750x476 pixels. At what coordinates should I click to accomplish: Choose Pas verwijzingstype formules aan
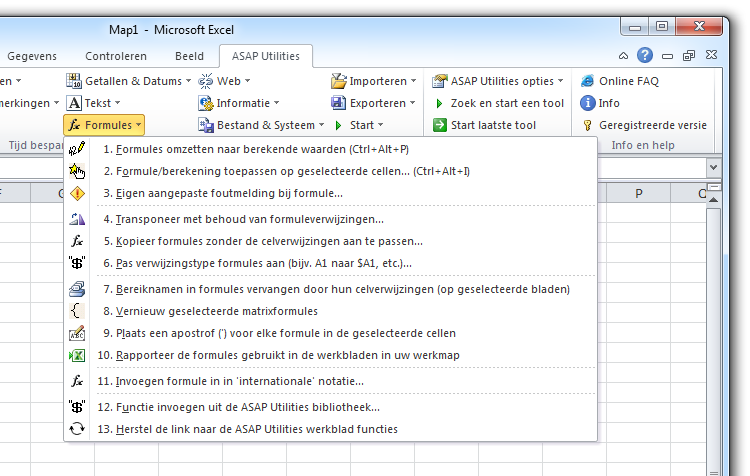pyautogui.click(x=331, y=263)
